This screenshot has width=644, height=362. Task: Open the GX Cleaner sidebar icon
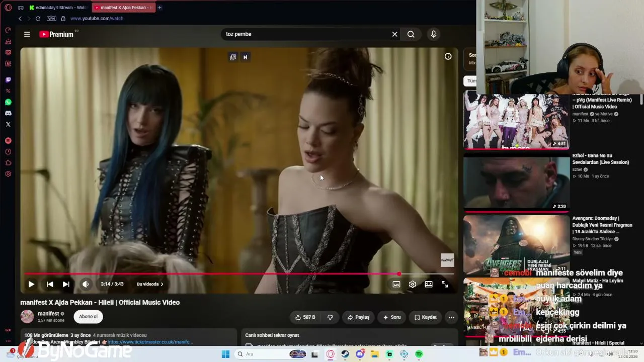pos(8,41)
